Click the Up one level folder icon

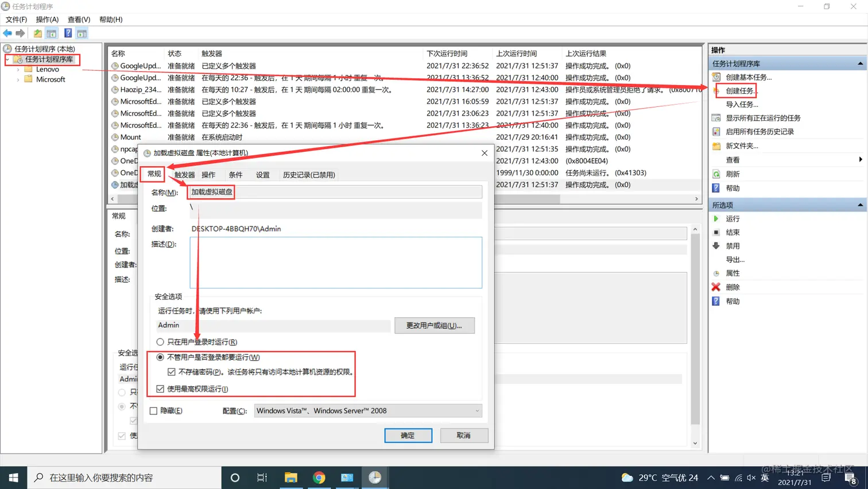click(x=37, y=33)
